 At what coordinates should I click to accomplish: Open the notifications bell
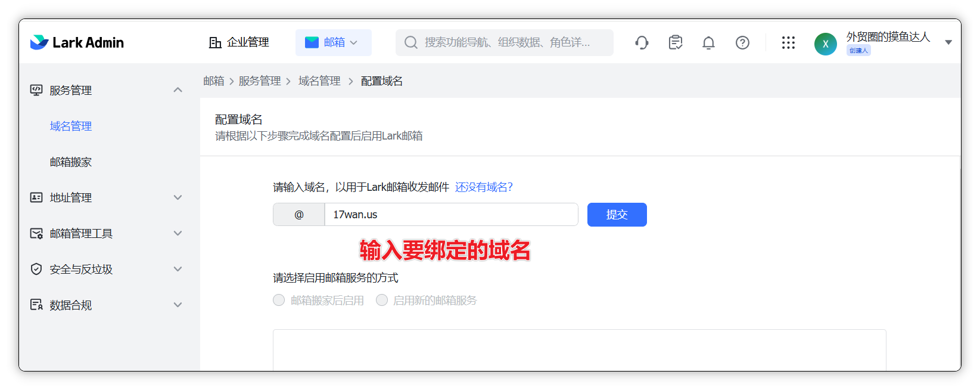coord(708,43)
